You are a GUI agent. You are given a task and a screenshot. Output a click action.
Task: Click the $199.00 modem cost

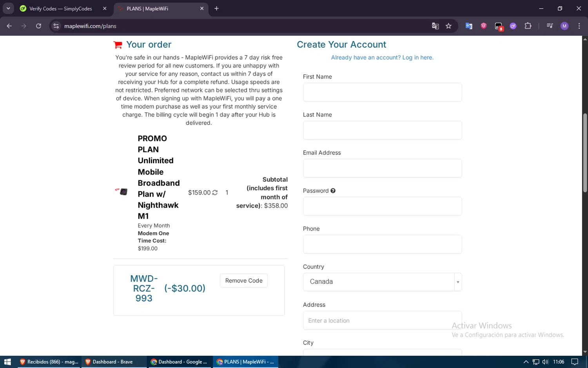[148, 248]
